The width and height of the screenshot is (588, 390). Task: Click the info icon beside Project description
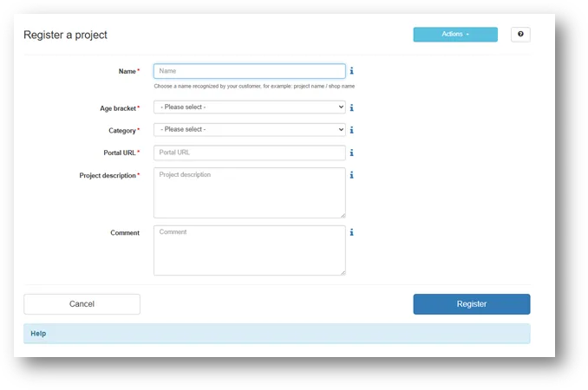tap(352, 175)
